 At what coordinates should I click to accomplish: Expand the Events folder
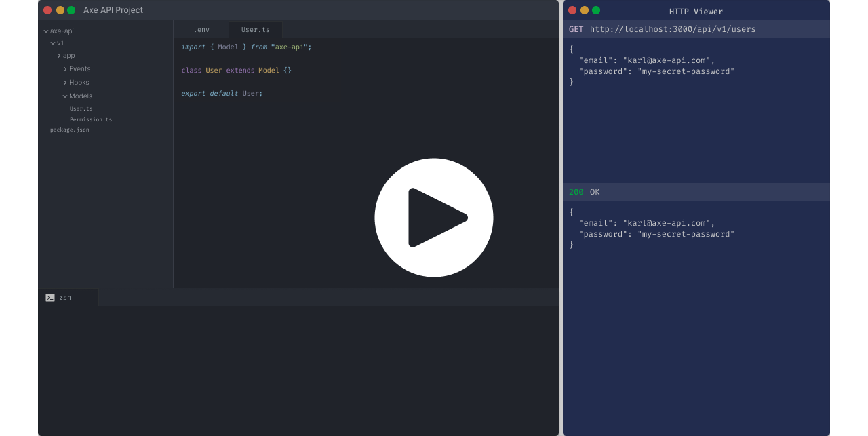[x=79, y=69]
